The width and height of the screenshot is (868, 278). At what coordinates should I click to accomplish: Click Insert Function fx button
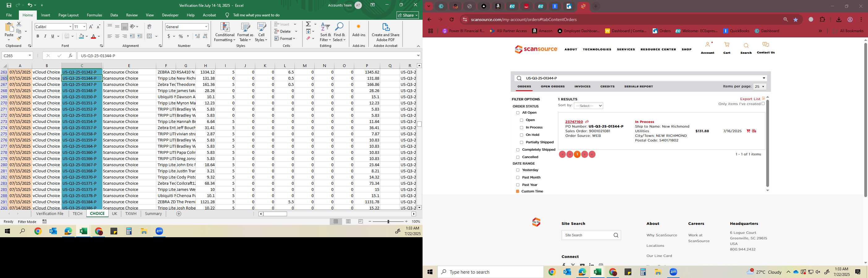point(70,56)
